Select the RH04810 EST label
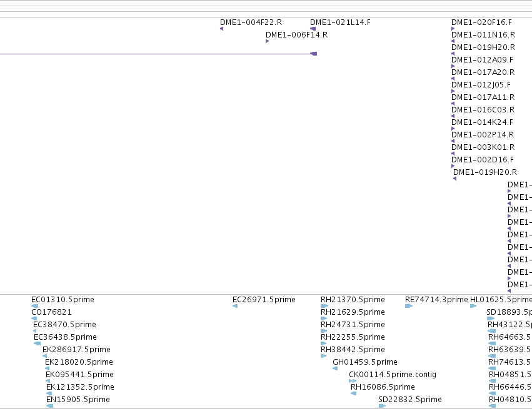The image size is (532, 409). click(510, 400)
